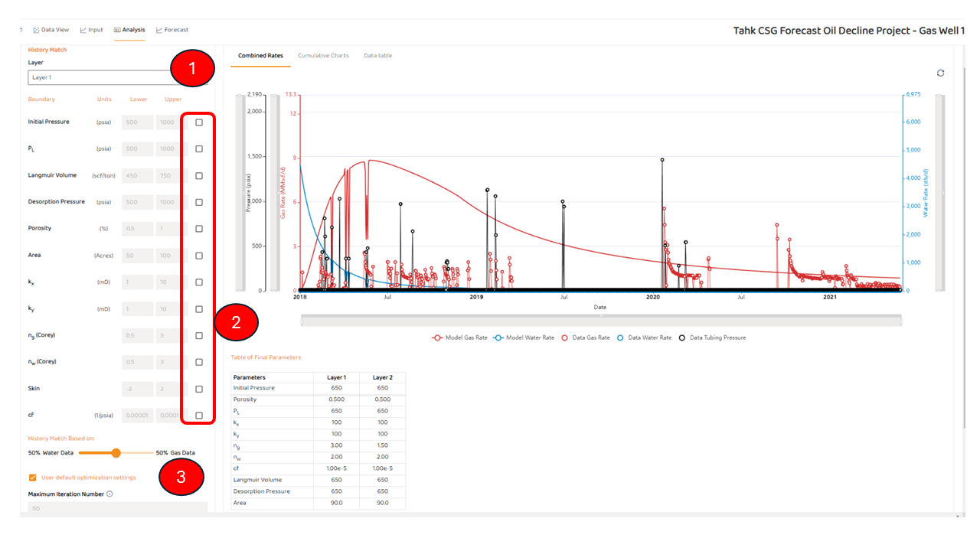
Task: Go to the Forecast tab
Action: pyautogui.click(x=172, y=30)
